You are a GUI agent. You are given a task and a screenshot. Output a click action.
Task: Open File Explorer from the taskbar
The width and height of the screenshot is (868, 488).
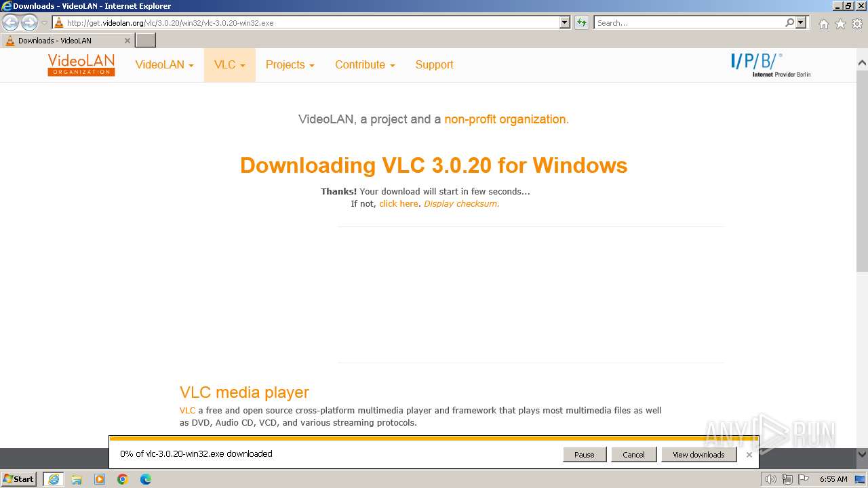77,479
